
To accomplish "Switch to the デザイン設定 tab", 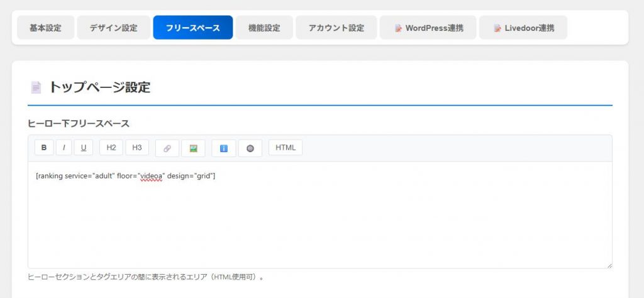I will point(113,28).
